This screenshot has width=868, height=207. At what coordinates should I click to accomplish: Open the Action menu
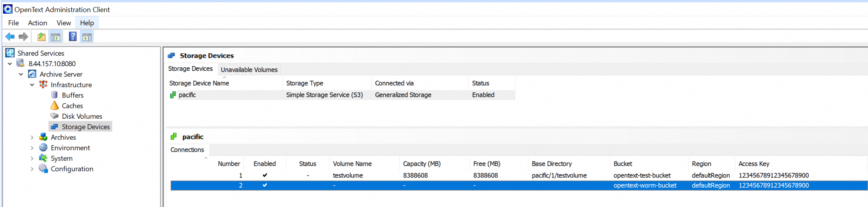click(37, 23)
